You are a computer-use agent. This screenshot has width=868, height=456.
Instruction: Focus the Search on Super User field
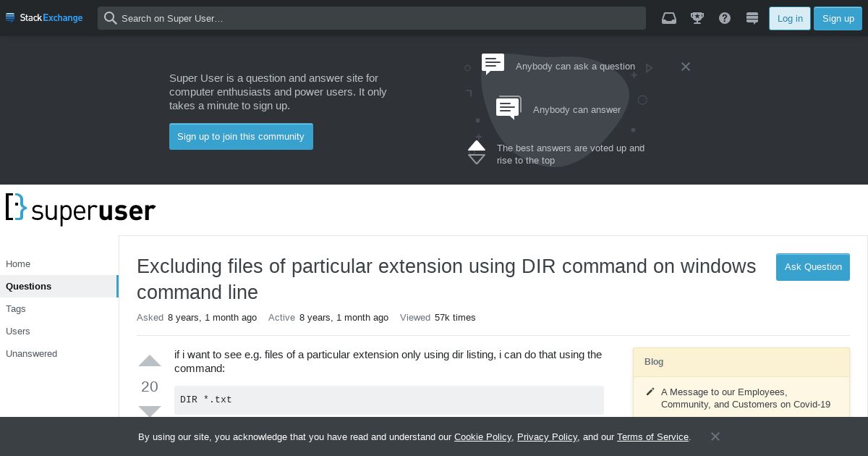[x=372, y=18]
